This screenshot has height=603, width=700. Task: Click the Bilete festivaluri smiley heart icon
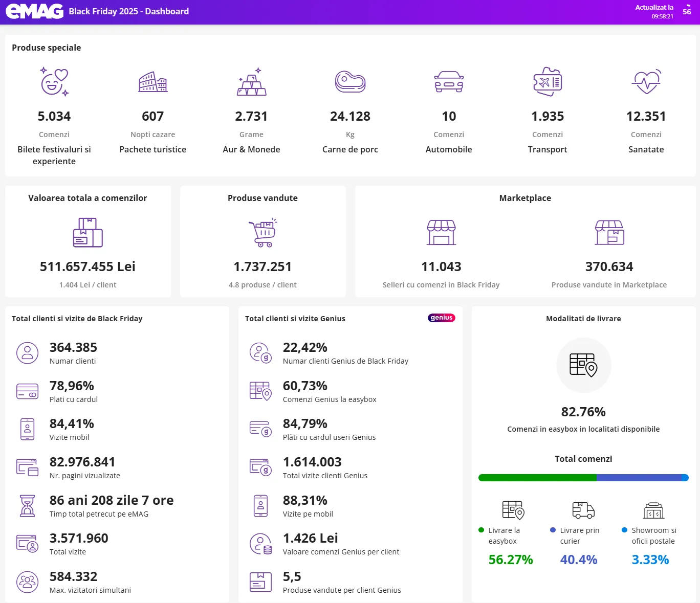tap(54, 82)
